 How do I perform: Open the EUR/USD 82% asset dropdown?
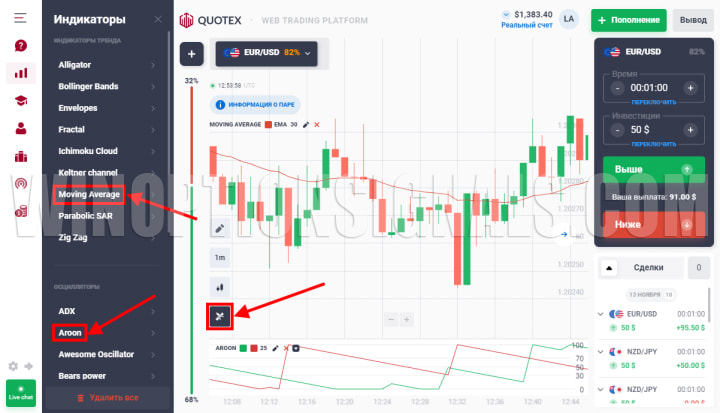pyautogui.click(x=266, y=53)
